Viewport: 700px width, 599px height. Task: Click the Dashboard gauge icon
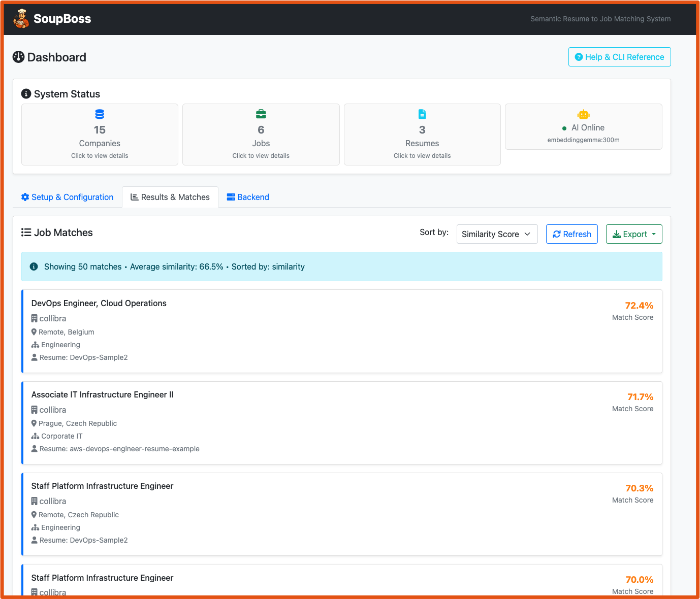tap(18, 57)
